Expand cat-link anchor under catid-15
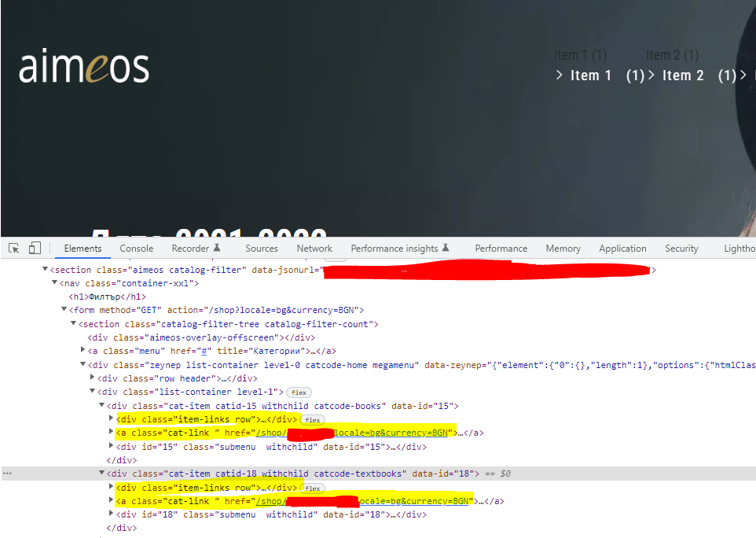 pyautogui.click(x=111, y=432)
